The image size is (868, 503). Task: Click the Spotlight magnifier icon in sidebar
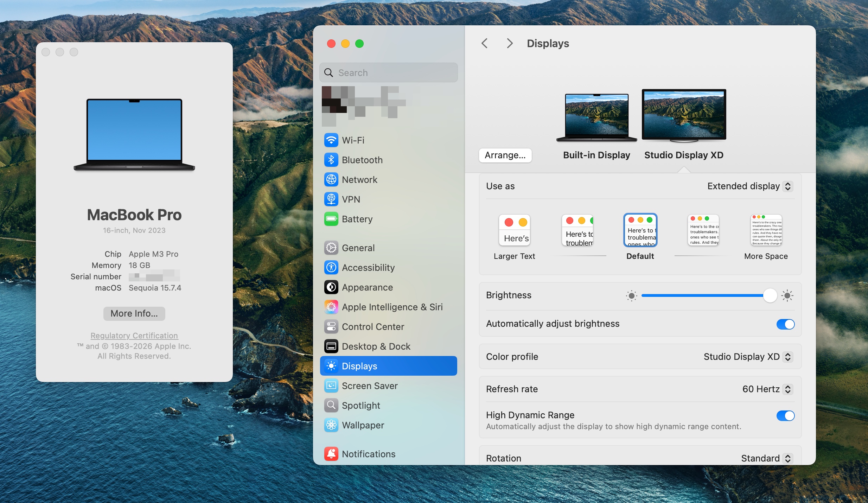(x=331, y=406)
